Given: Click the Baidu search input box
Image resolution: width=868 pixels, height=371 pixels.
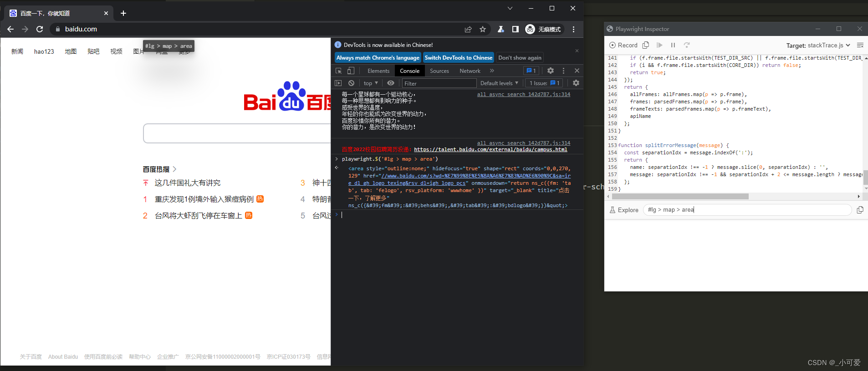Looking at the screenshot, I should coord(237,133).
